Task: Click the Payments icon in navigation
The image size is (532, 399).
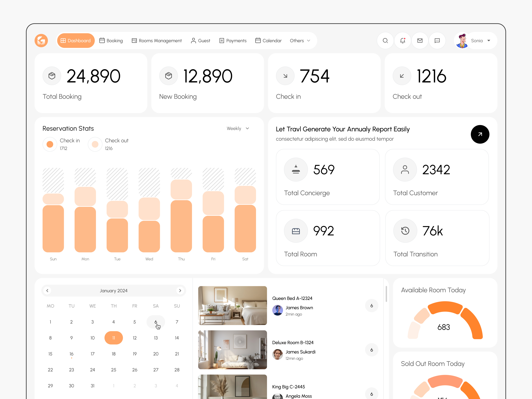Action: 222,40
